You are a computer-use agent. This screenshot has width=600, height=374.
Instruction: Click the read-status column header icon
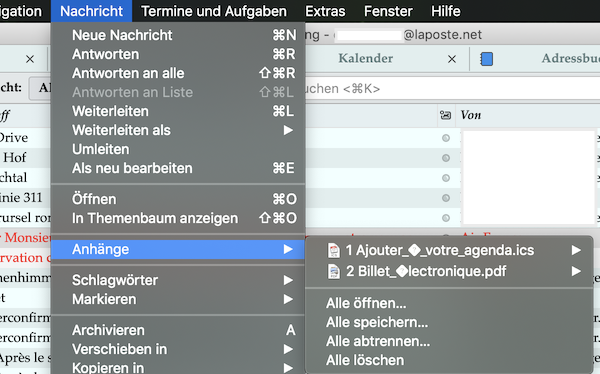(x=445, y=115)
